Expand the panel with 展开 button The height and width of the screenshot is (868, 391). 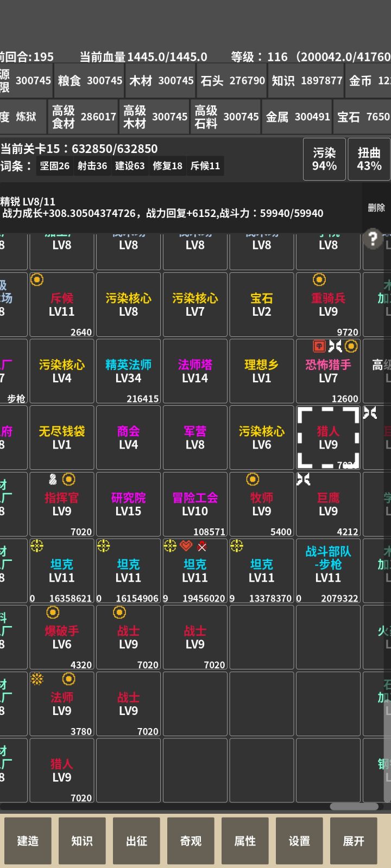pyautogui.click(x=354, y=841)
